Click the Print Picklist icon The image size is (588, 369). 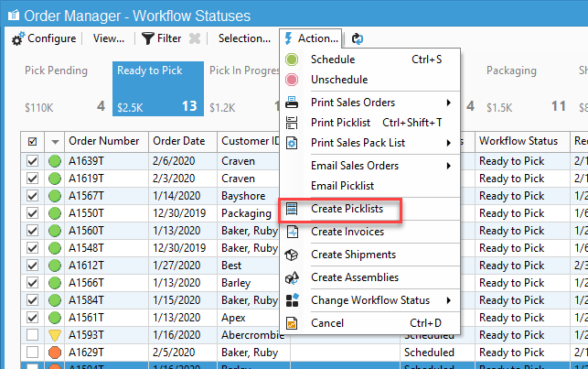click(292, 123)
